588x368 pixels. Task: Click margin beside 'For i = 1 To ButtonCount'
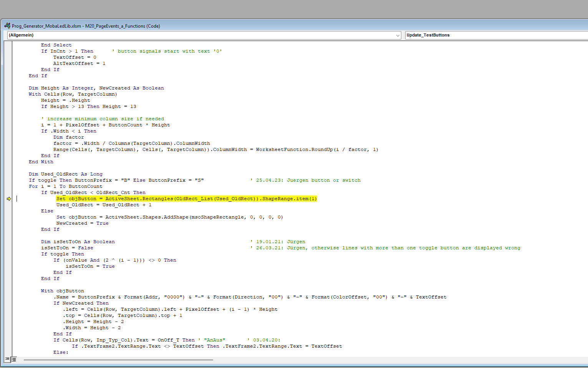[8, 186]
